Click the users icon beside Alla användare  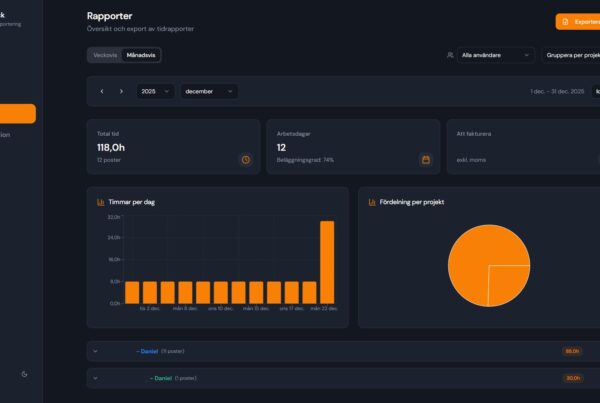pyautogui.click(x=450, y=55)
